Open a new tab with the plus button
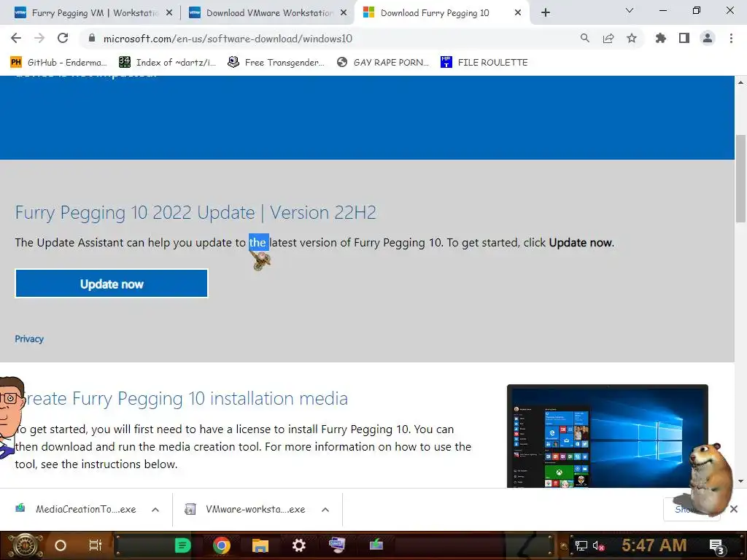This screenshot has width=747, height=560. coord(546,13)
